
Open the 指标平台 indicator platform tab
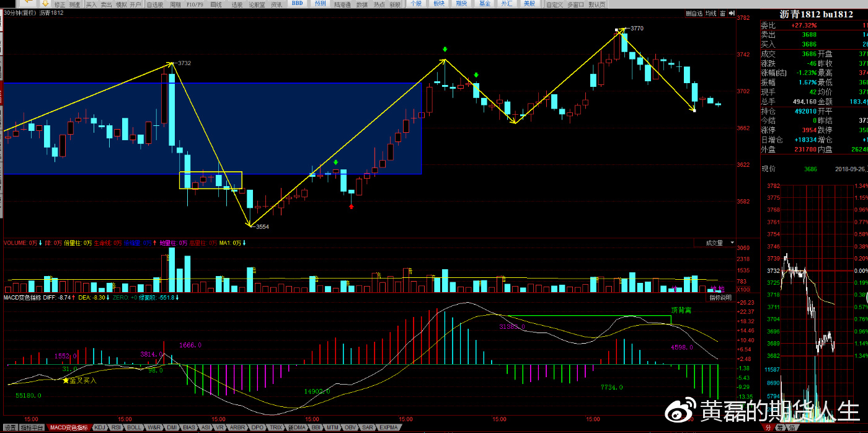click(x=32, y=427)
